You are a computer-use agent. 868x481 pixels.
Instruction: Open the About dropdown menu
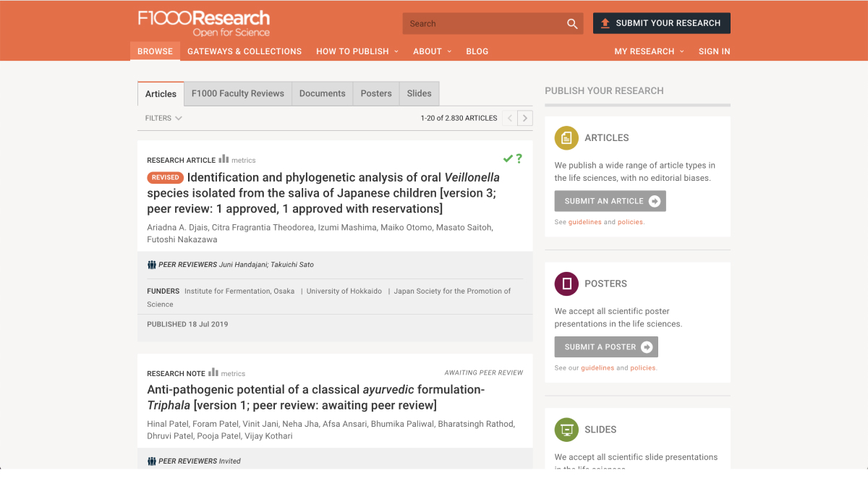pyautogui.click(x=432, y=51)
